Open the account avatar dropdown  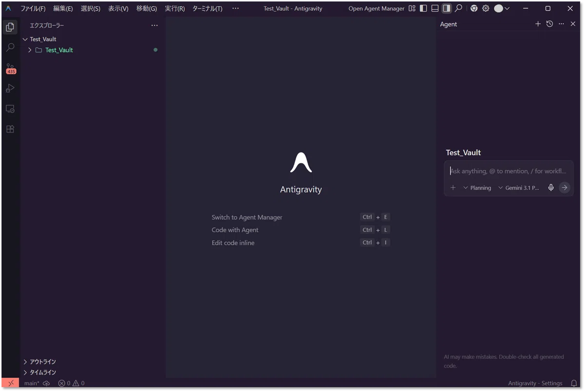[x=502, y=8]
